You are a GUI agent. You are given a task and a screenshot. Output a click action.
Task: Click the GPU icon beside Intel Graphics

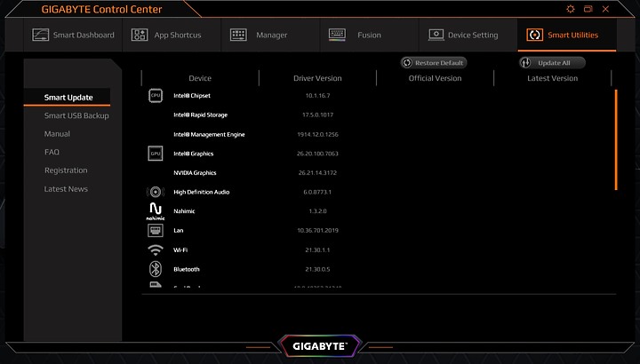156,154
